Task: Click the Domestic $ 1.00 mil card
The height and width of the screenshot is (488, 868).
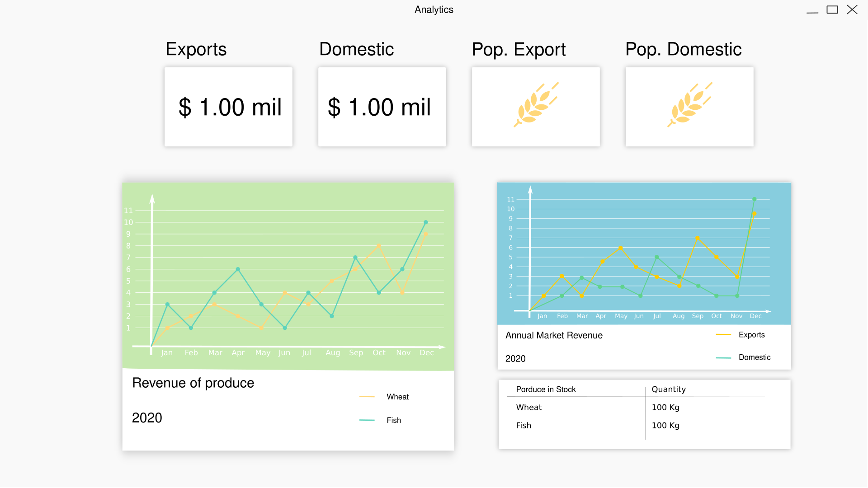Action: click(382, 107)
